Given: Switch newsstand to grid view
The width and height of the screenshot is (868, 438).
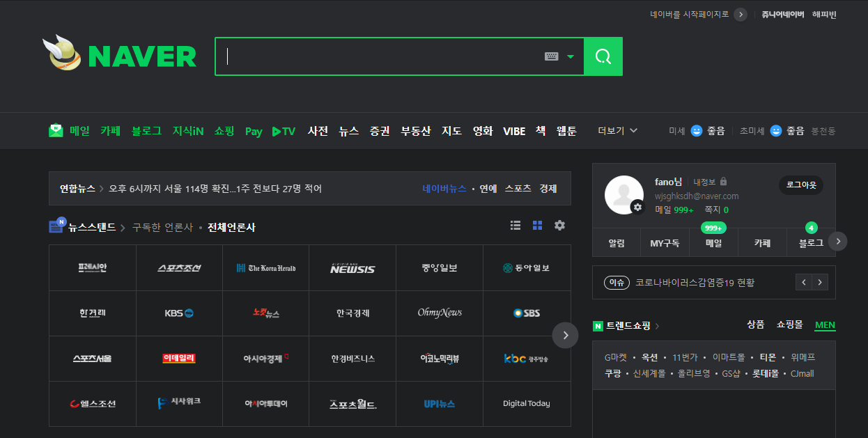Looking at the screenshot, I should tap(537, 226).
